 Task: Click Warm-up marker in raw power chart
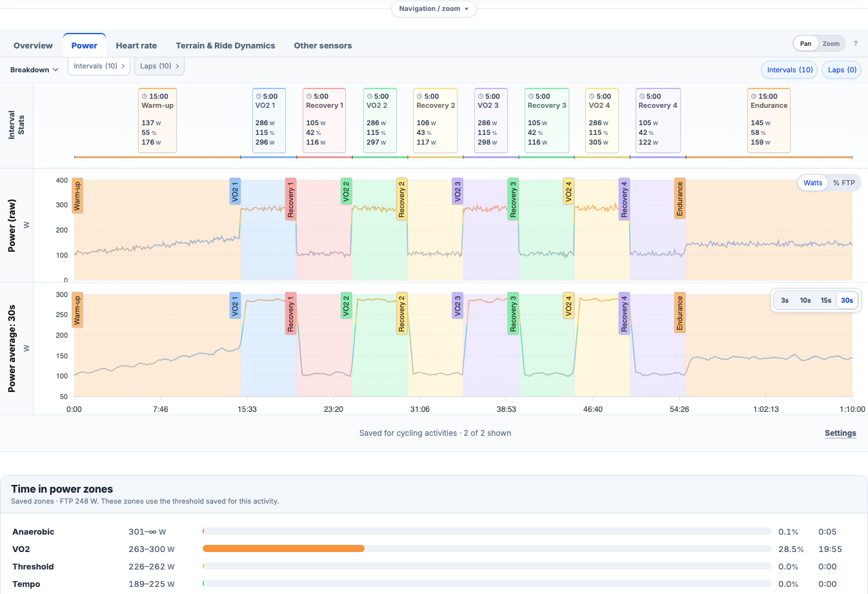pos(77,196)
